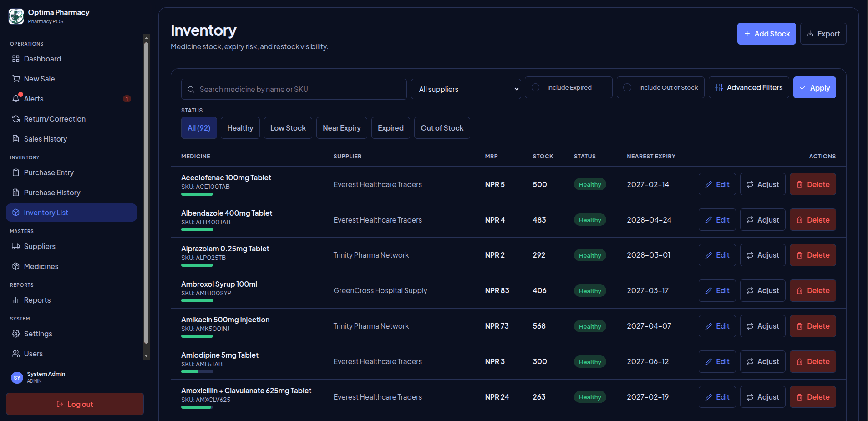The height and width of the screenshot is (421, 868).
Task: Click the trash icon in Amikacin row
Action: click(x=800, y=326)
